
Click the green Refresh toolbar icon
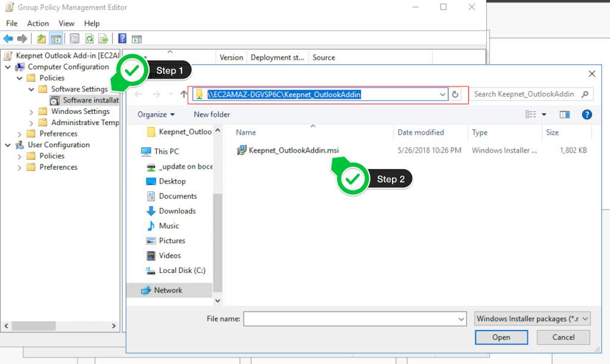click(89, 39)
